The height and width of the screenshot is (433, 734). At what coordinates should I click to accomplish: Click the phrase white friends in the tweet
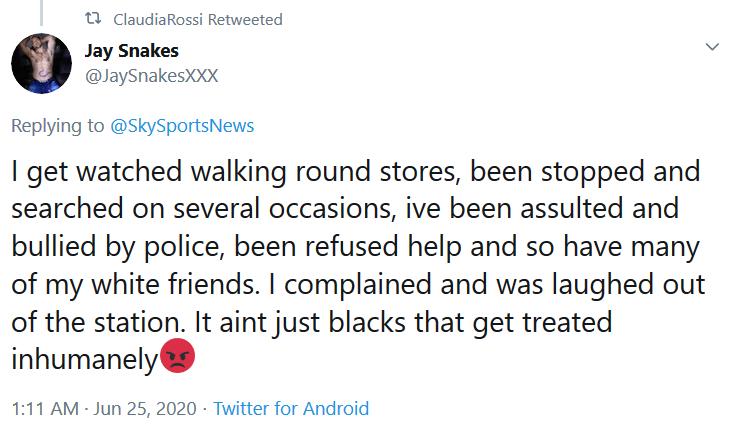point(175,284)
